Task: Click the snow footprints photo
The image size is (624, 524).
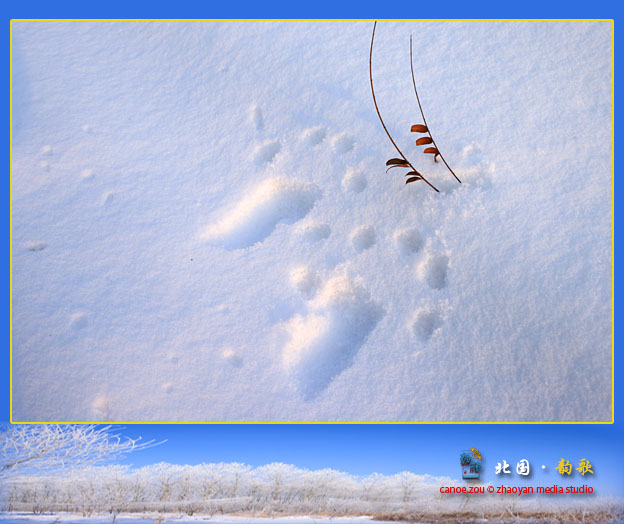Action: (312, 221)
